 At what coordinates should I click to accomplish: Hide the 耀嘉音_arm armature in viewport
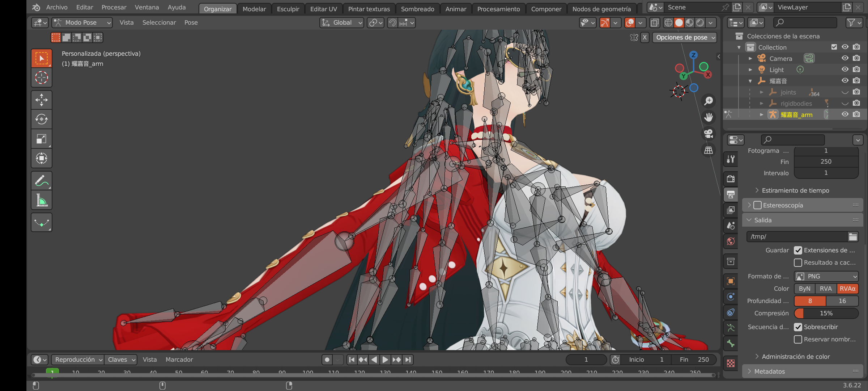[845, 114]
